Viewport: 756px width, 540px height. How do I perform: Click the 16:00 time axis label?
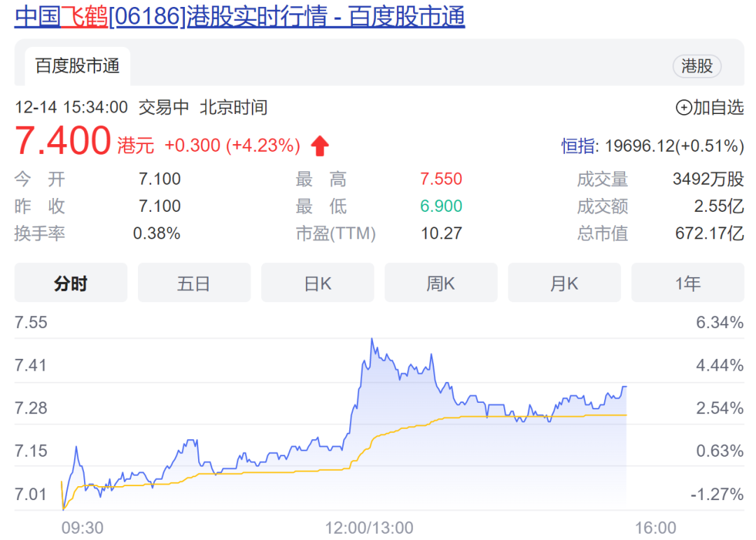click(656, 528)
